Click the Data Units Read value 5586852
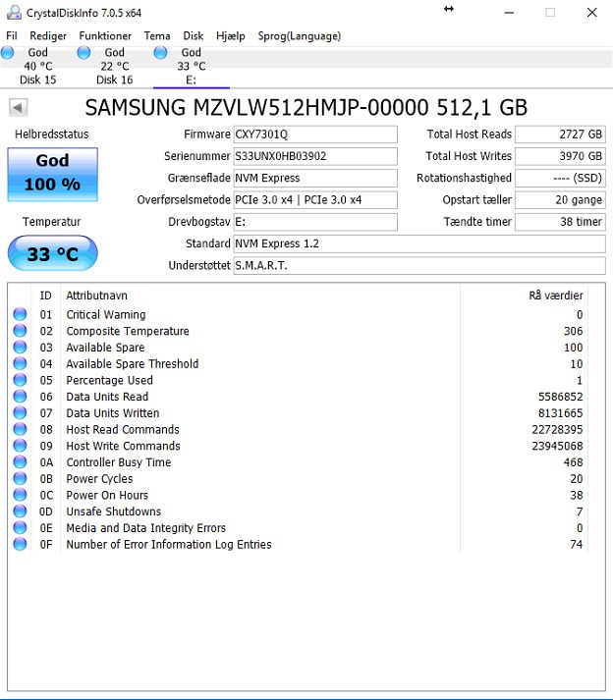 tap(560, 397)
